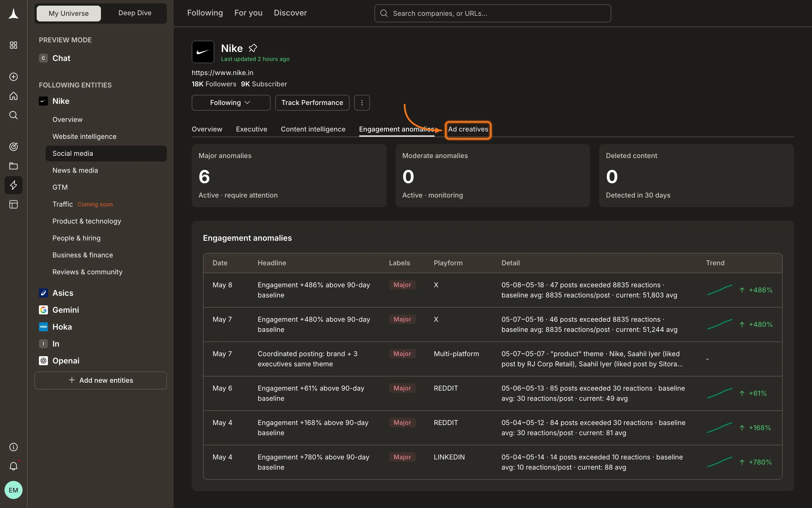Open the Following dropdown button

pyautogui.click(x=231, y=102)
